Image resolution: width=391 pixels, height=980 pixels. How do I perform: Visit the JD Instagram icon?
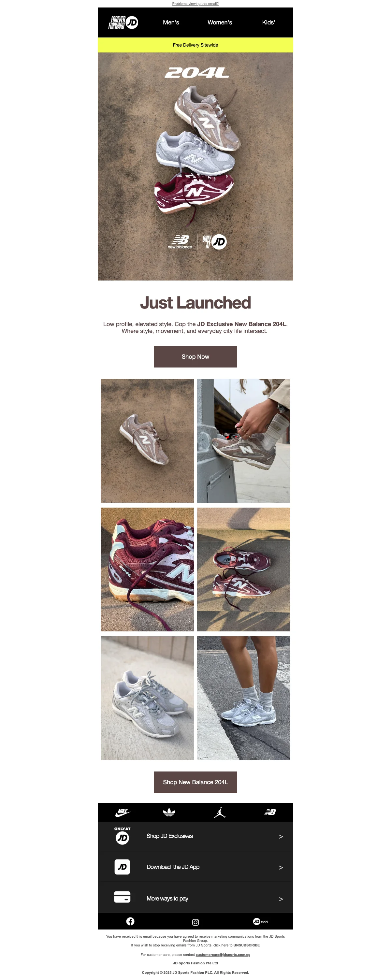click(x=195, y=922)
